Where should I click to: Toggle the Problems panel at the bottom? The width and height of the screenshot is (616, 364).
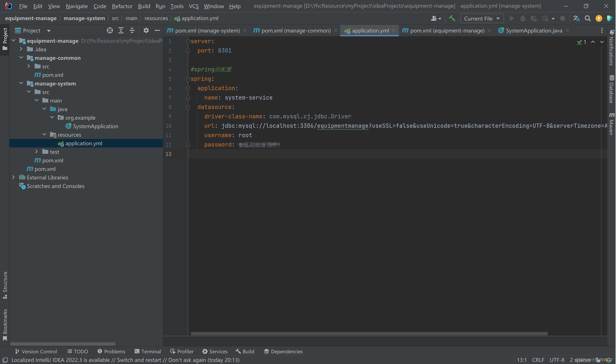(x=111, y=351)
